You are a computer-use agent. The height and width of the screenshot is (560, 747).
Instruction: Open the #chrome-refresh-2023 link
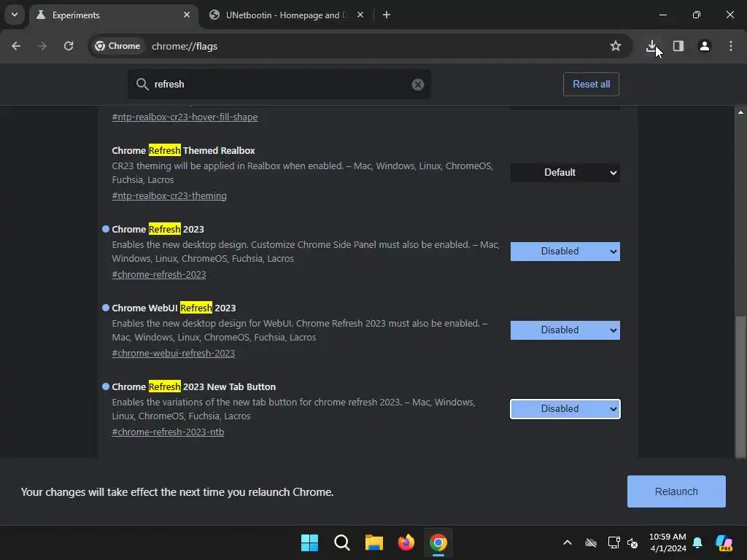click(158, 275)
